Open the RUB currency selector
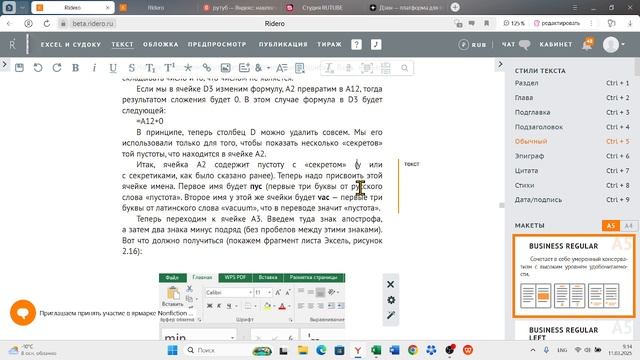This screenshot has height=360, width=640. pos(473,44)
